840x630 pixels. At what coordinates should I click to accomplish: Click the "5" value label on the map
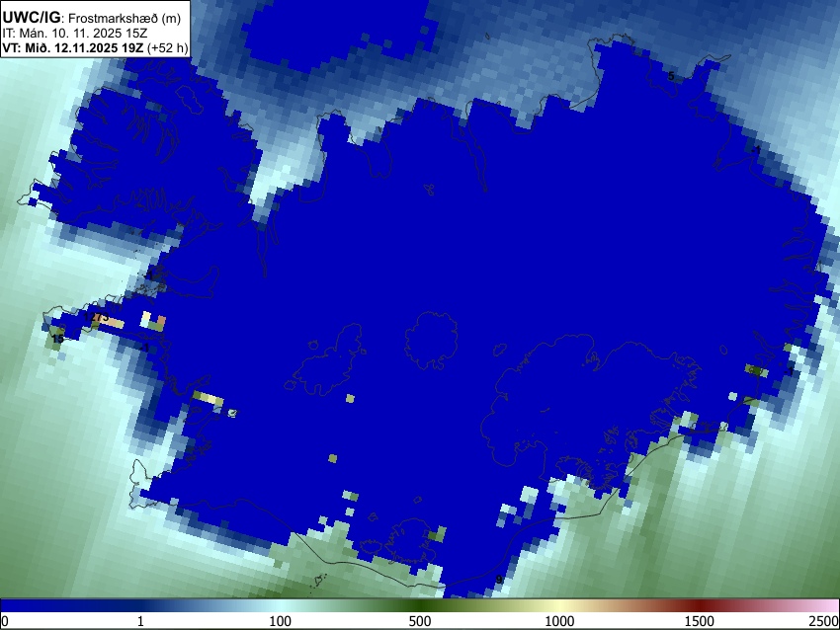pos(671,76)
